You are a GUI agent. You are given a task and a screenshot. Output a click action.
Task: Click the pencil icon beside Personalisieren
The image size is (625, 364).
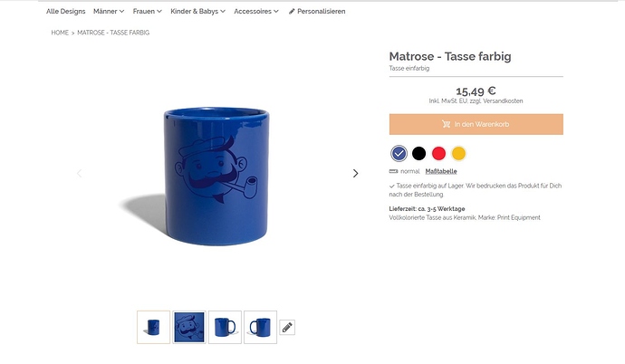(x=292, y=12)
